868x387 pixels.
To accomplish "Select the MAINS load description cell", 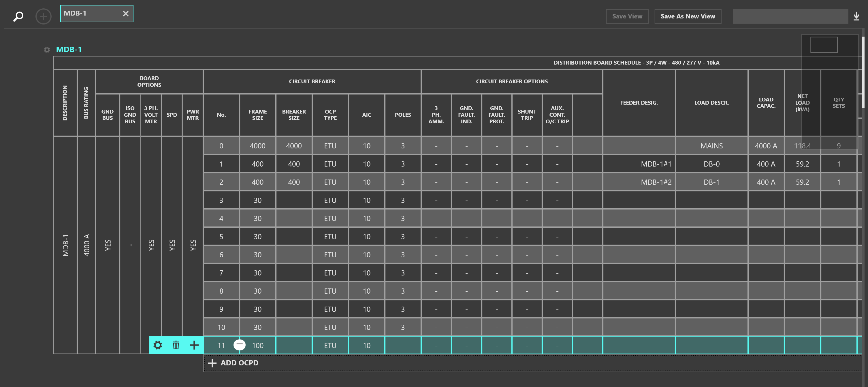I will [x=711, y=146].
